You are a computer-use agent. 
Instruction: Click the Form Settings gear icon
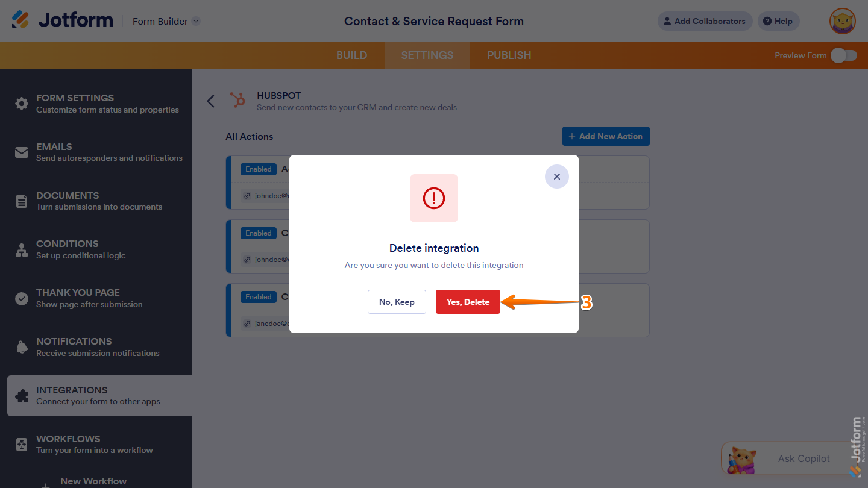click(22, 104)
